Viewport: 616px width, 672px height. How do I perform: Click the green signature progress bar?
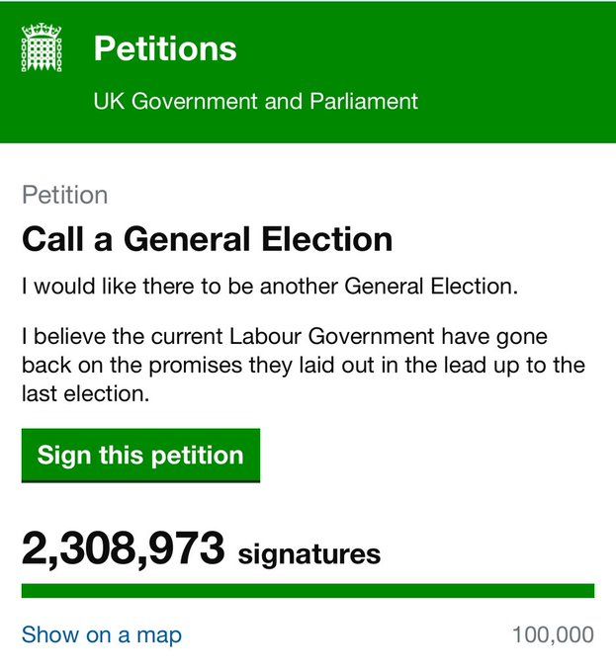tap(308, 591)
